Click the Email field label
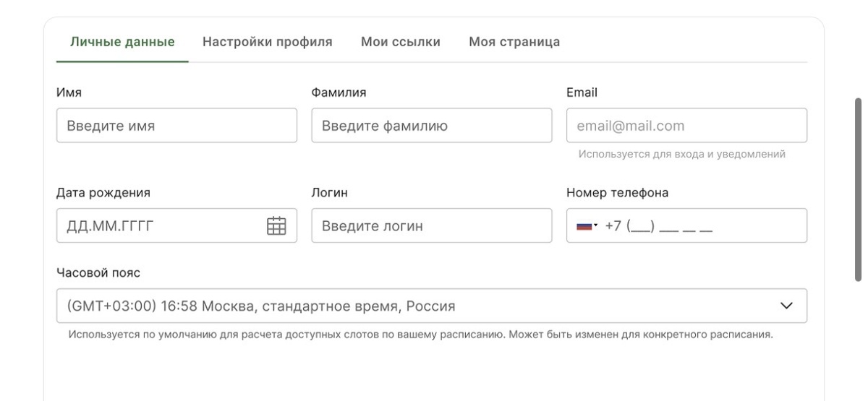 [582, 92]
